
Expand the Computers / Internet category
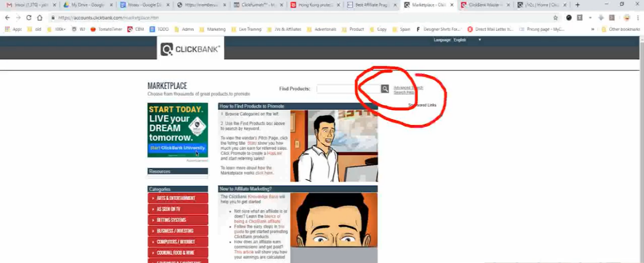coord(177,242)
